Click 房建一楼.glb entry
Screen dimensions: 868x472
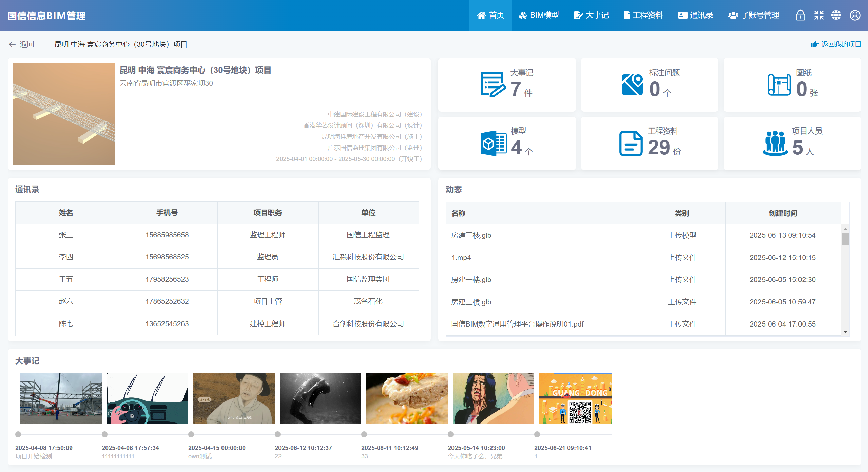[471, 280]
